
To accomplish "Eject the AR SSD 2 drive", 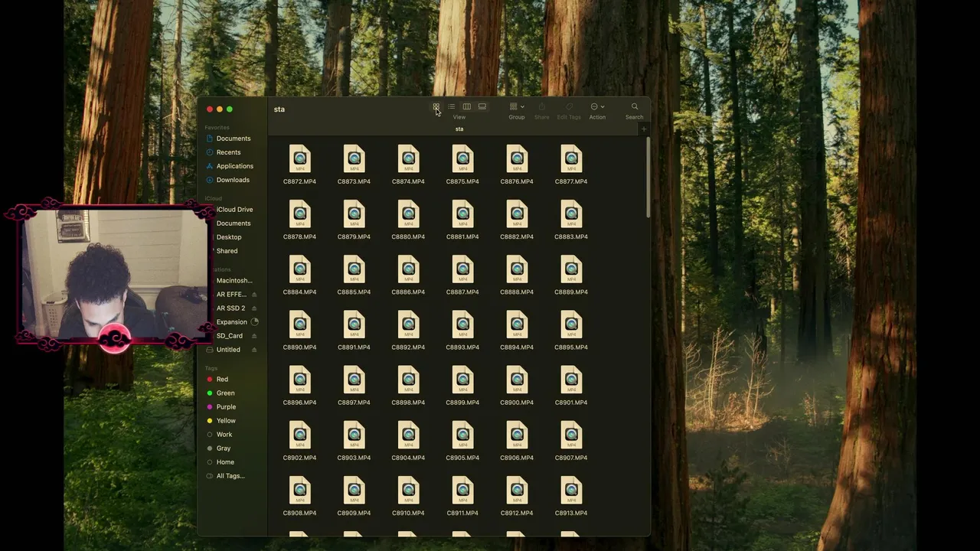I will [254, 308].
